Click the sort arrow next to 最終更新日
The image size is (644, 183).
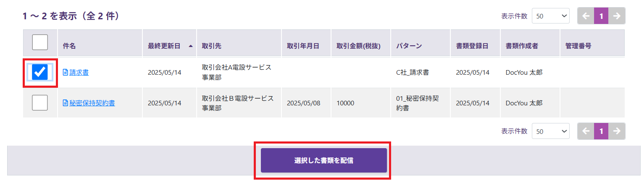click(x=191, y=46)
